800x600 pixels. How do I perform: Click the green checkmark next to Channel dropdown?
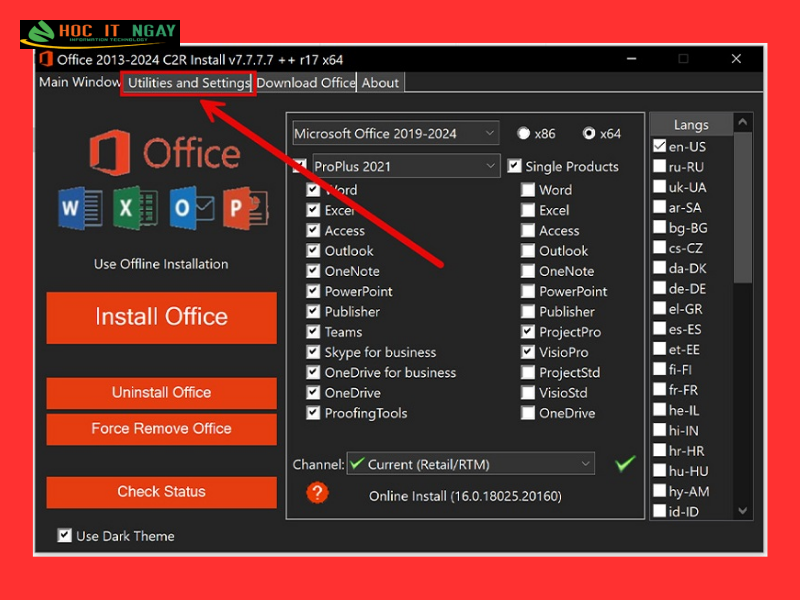(x=625, y=463)
